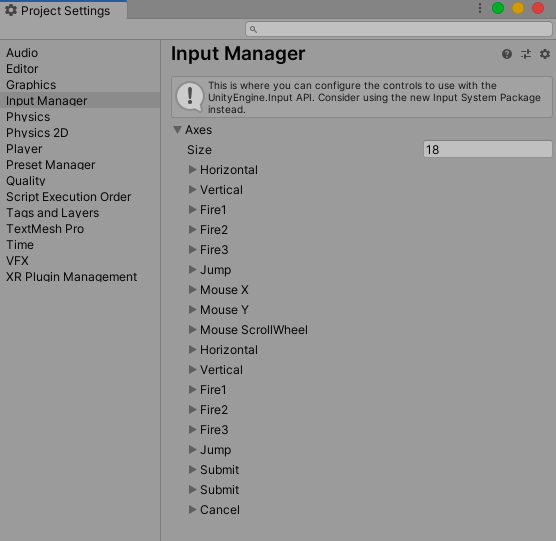Close window with red button

pyautogui.click(x=538, y=8)
